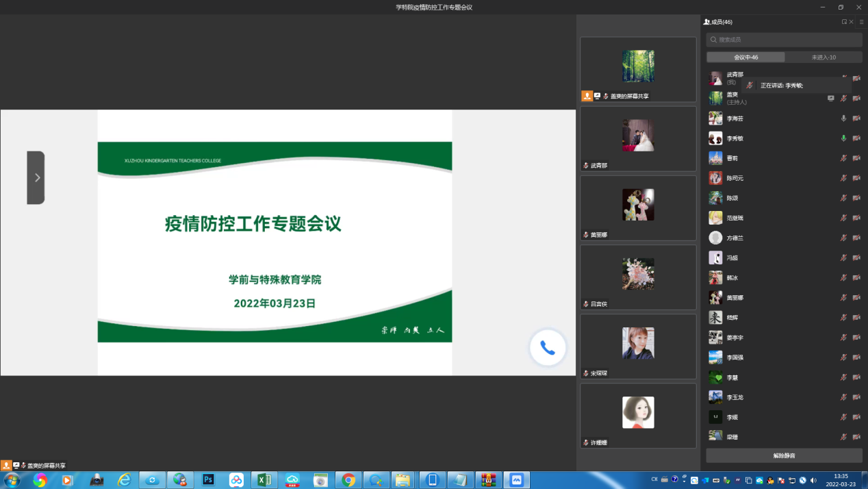Click the screen share icon beside 盖爽

[830, 99]
